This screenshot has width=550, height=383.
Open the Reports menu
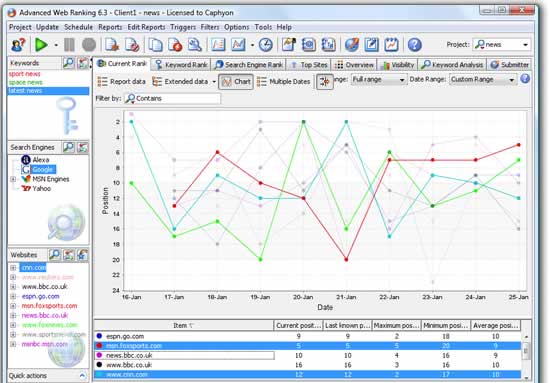110,27
